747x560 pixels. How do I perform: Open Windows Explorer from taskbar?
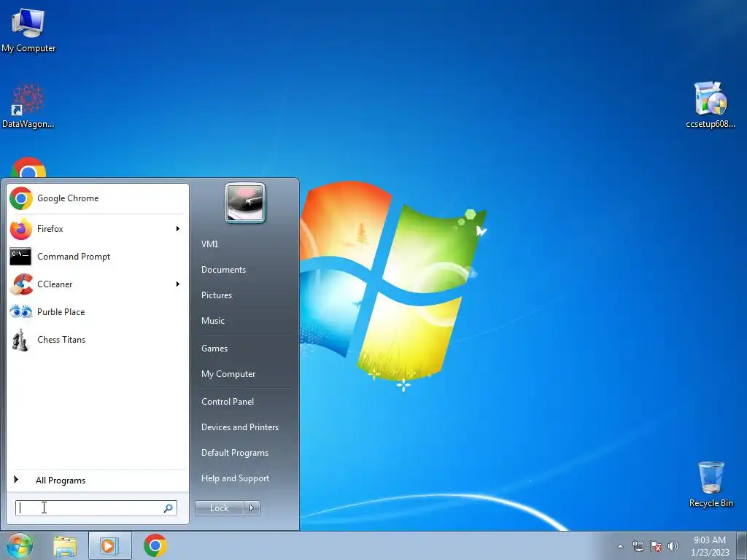click(x=65, y=546)
